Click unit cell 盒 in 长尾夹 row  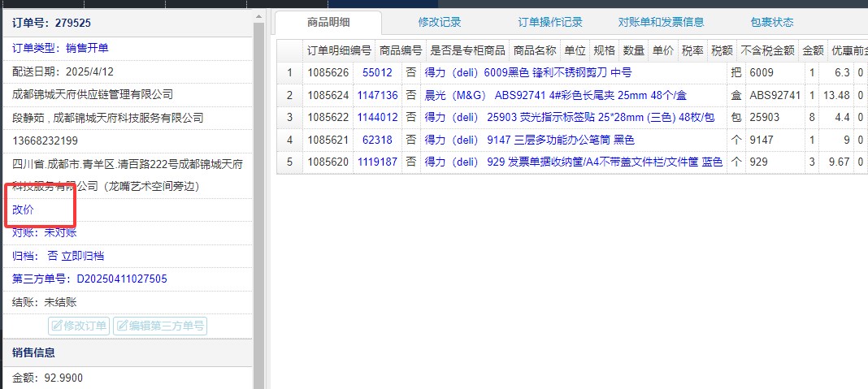tap(736, 95)
